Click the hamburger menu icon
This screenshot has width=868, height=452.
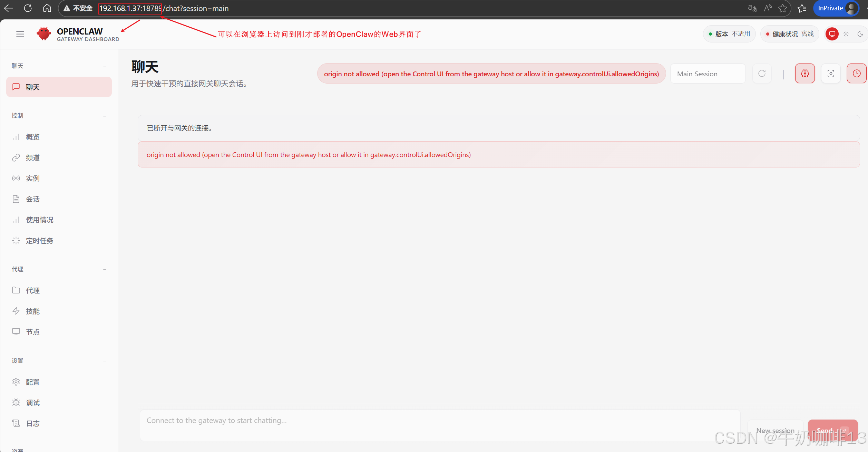pos(20,34)
